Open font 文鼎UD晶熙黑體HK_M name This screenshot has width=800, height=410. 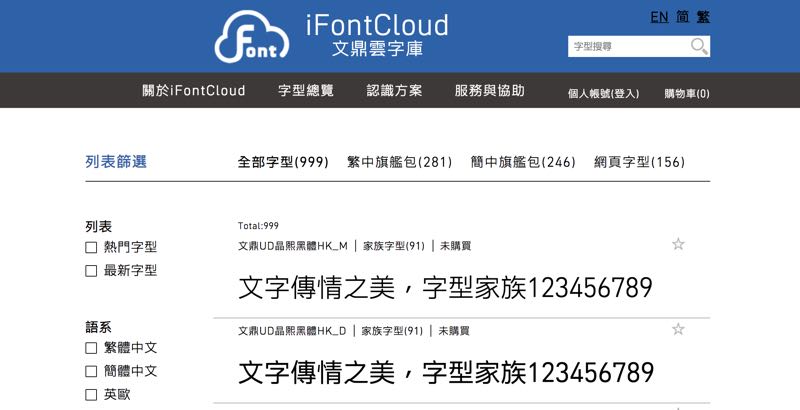293,246
